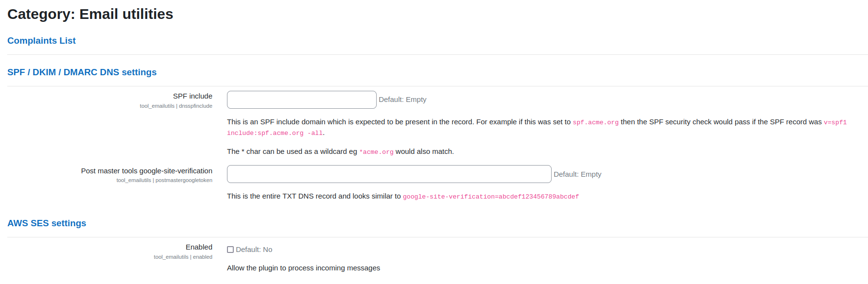Enable the AWS SES Enabled checkbox
This screenshot has width=868, height=284.
230,250
